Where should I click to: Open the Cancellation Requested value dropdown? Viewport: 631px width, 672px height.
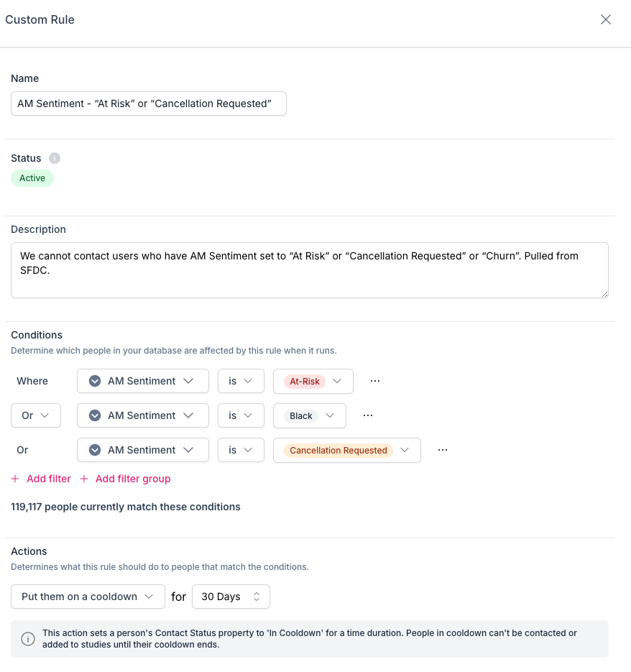point(346,450)
